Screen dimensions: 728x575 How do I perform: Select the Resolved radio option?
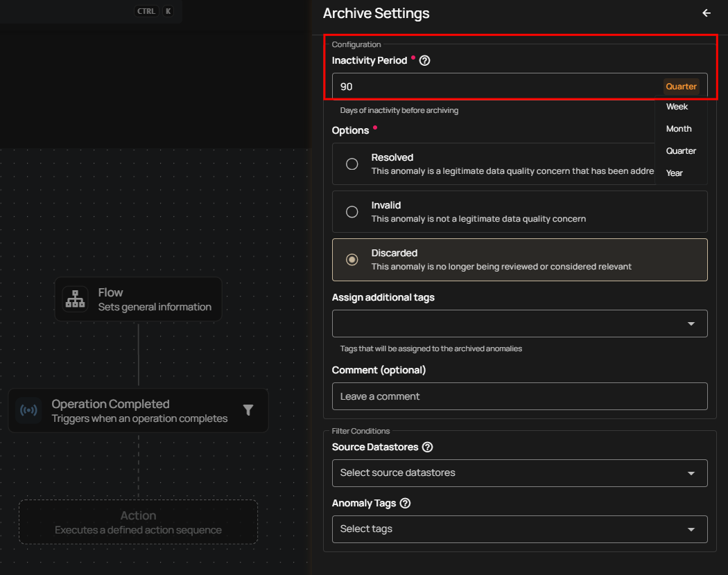(352, 163)
